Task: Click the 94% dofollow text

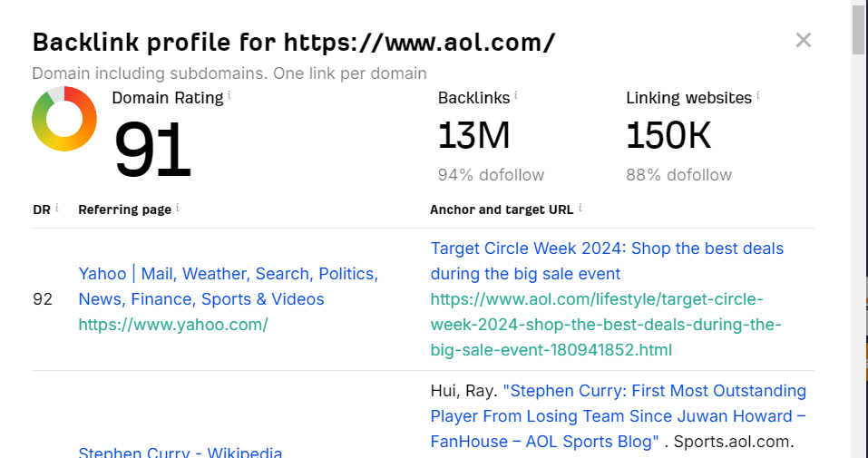Action: (x=491, y=175)
